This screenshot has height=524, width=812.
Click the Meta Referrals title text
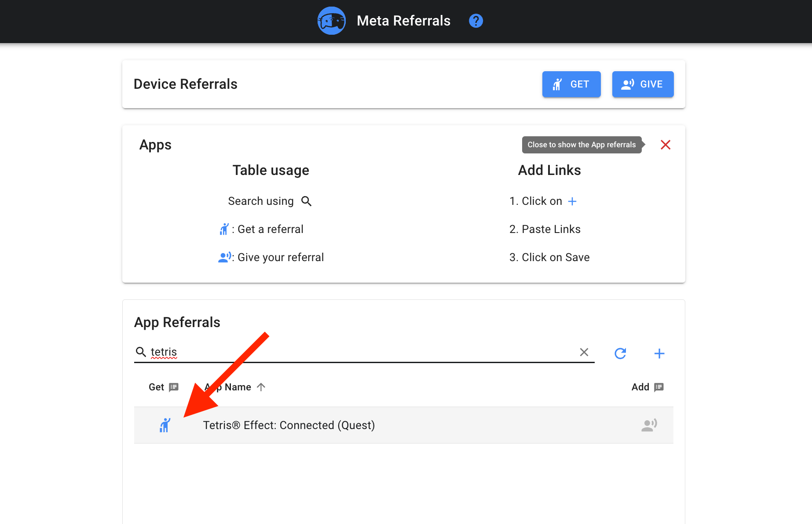pos(403,21)
